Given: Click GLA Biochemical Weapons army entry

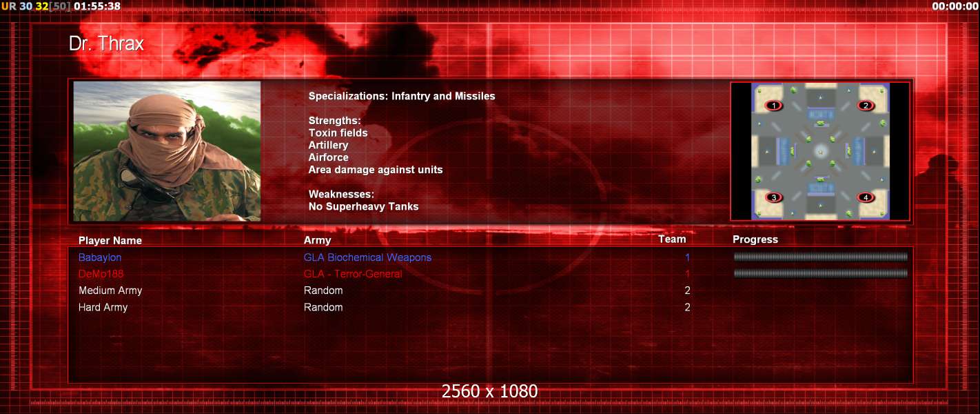Looking at the screenshot, I should tap(367, 257).
